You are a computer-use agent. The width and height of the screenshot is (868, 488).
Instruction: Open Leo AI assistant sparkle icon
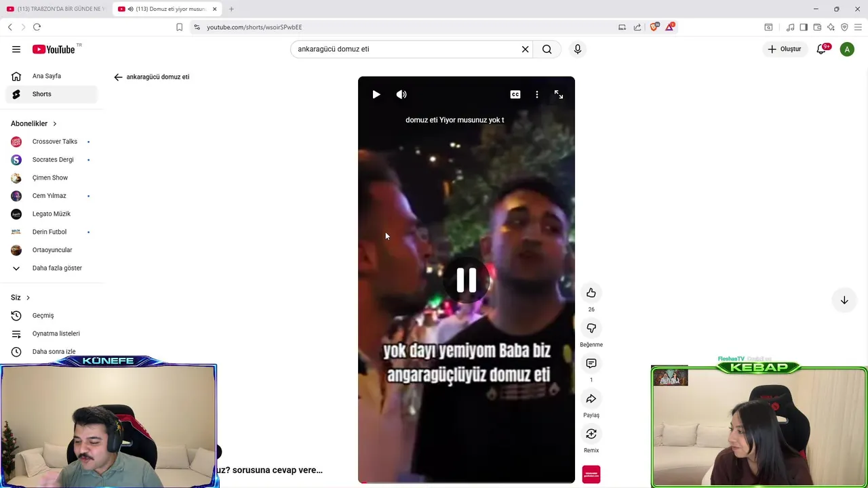(x=831, y=27)
